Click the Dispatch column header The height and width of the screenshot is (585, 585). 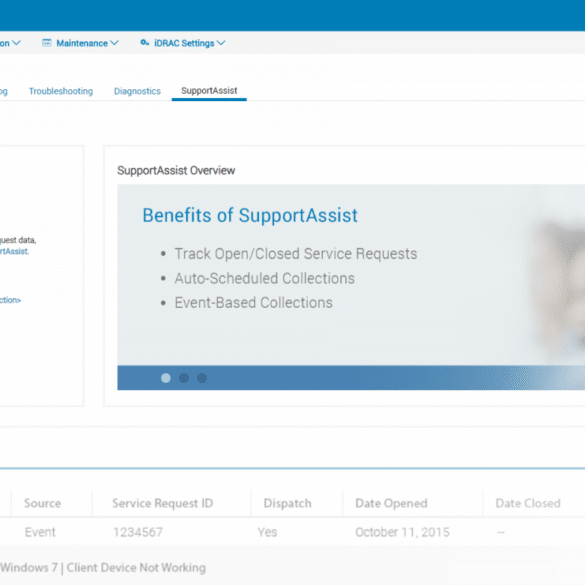[287, 503]
